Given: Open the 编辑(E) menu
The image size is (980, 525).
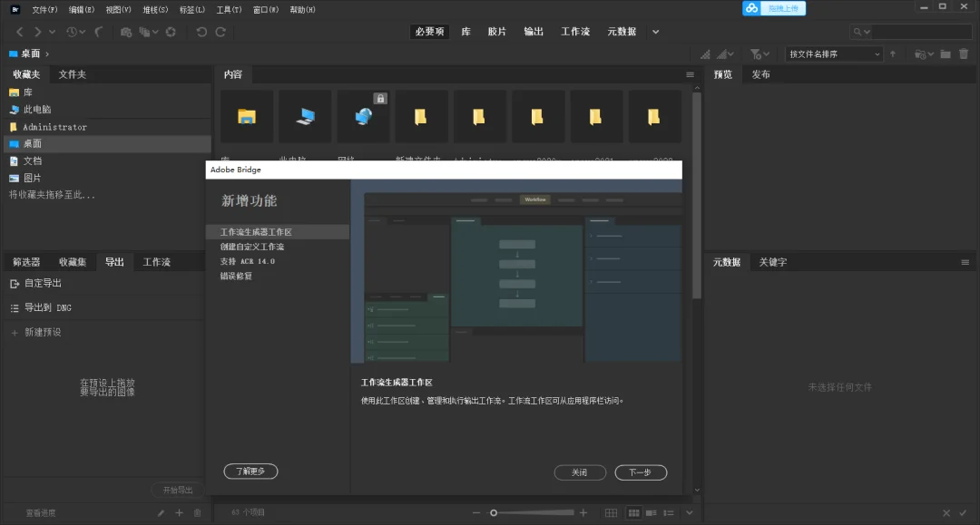Looking at the screenshot, I should click(82, 10).
